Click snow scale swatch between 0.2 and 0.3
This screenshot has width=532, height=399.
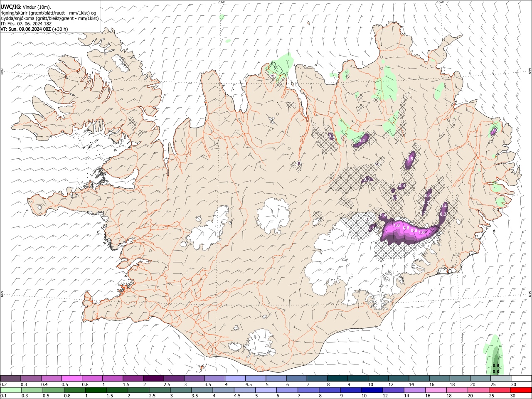10,379
